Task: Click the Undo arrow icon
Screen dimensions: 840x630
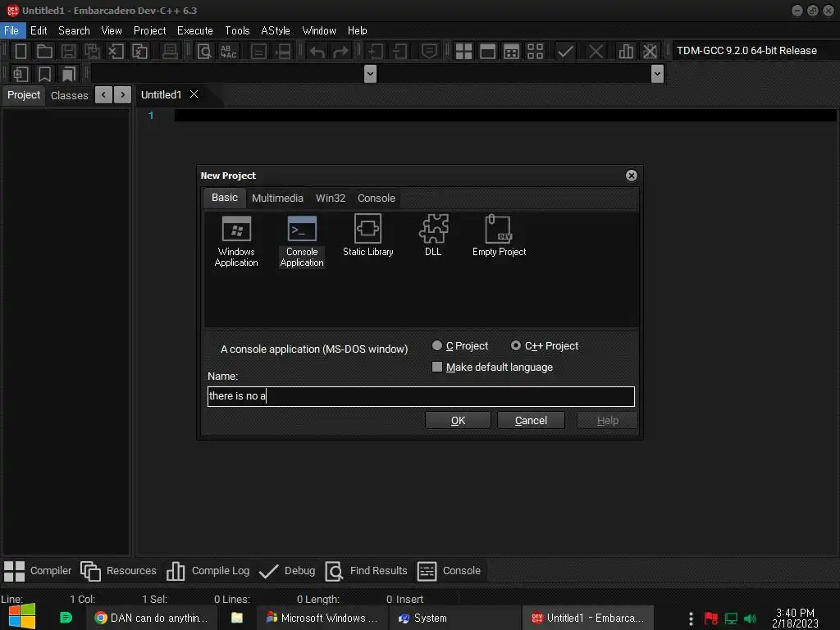Action: [317, 52]
